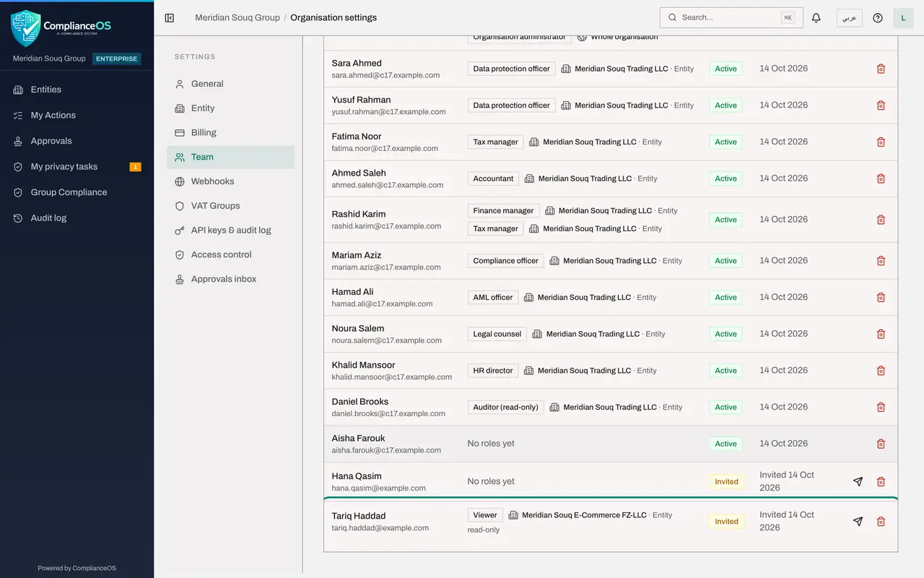This screenshot has height=578, width=924.
Task: Remove Tariq Haddad's invitation
Action: 881,522
